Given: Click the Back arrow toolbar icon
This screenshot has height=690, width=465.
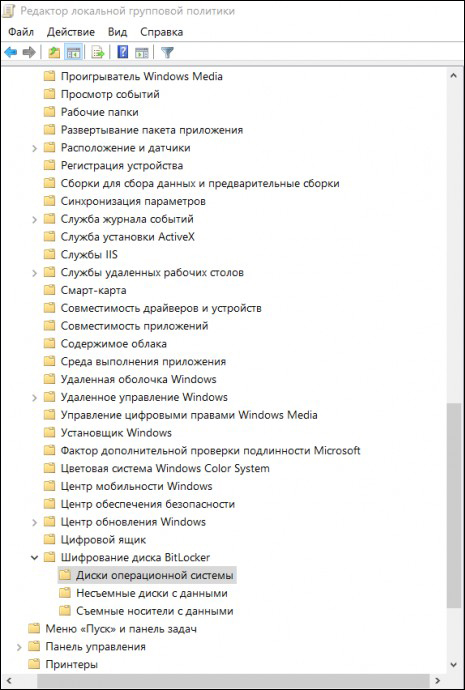Looking at the screenshot, I should click(x=11, y=53).
